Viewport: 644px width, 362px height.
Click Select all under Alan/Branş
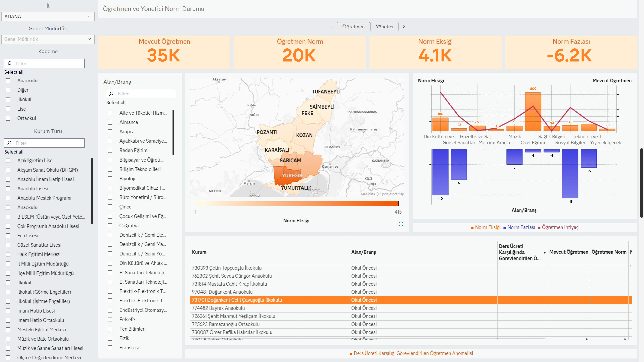(x=116, y=102)
